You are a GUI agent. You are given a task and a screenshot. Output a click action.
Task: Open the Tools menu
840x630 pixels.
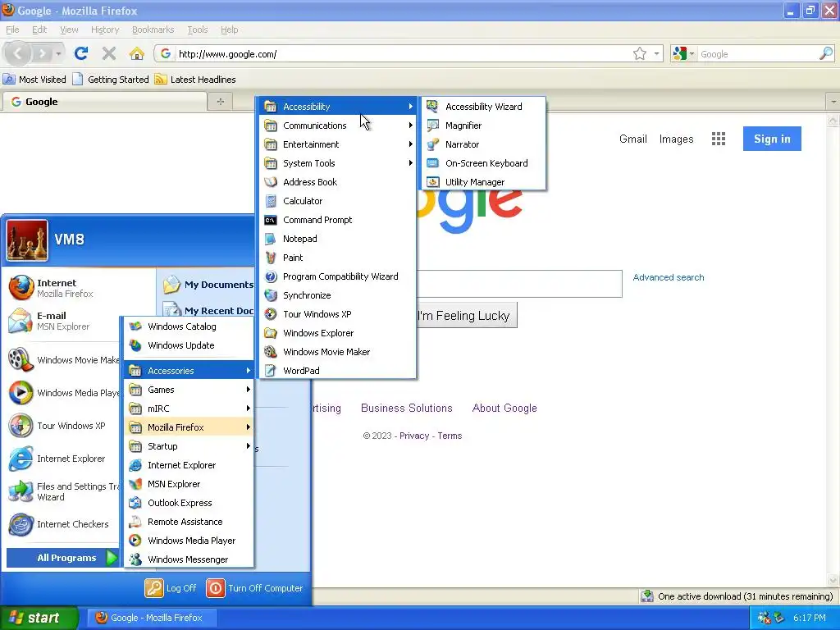[198, 30]
